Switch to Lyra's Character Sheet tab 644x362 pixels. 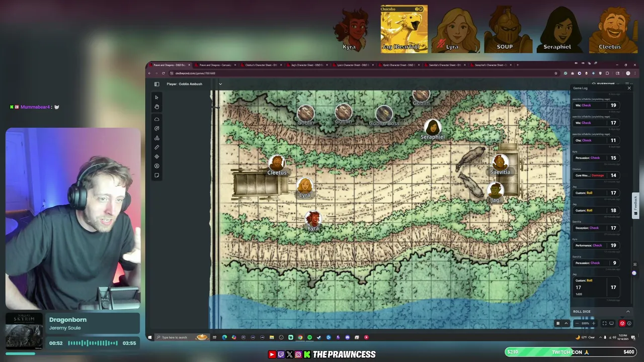[352, 65]
